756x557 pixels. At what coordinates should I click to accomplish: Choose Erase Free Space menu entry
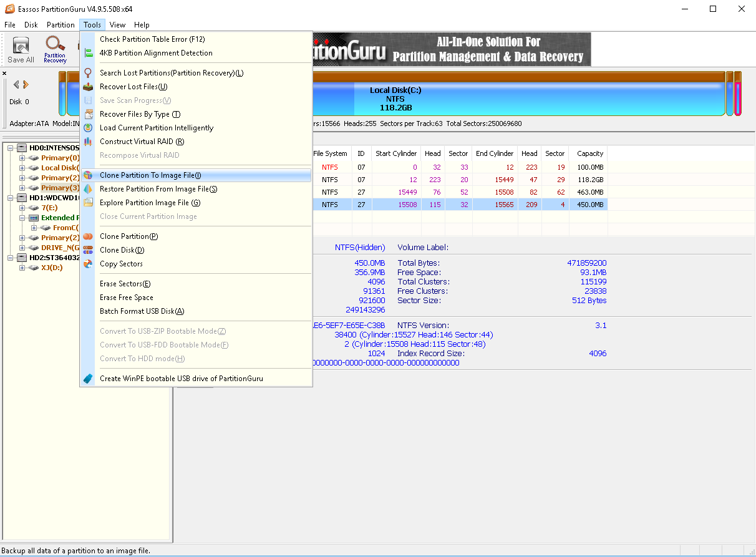[x=196, y=298]
